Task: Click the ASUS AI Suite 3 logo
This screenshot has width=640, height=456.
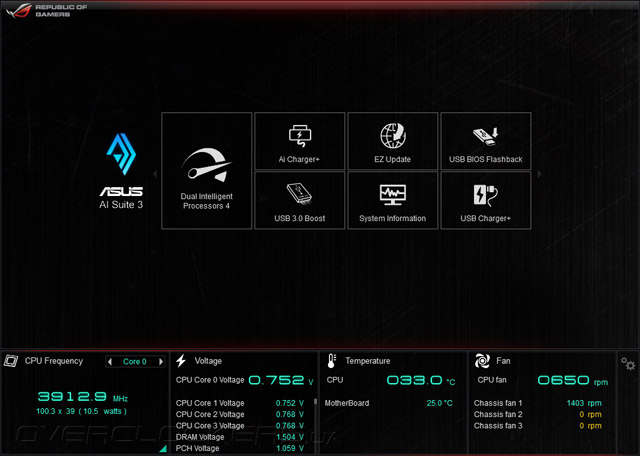Action: 121,171
